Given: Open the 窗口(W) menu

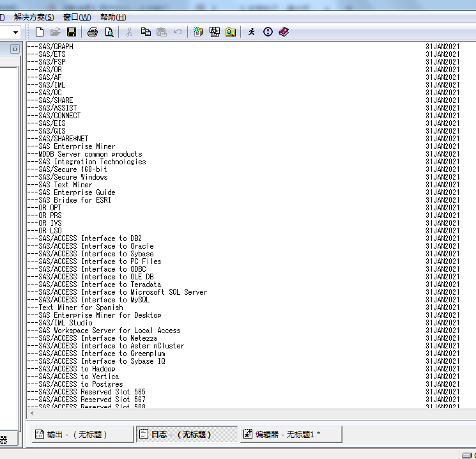Looking at the screenshot, I should coord(77,17).
